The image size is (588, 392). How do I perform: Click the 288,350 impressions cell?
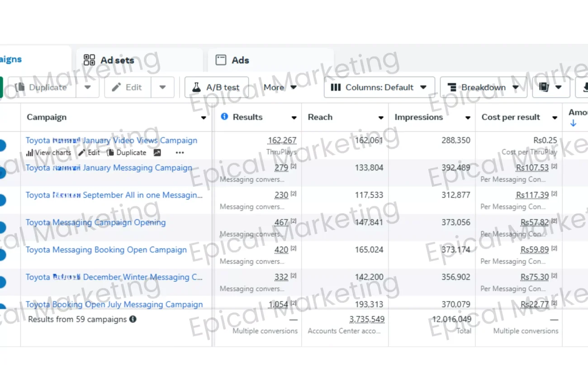pyautogui.click(x=456, y=141)
